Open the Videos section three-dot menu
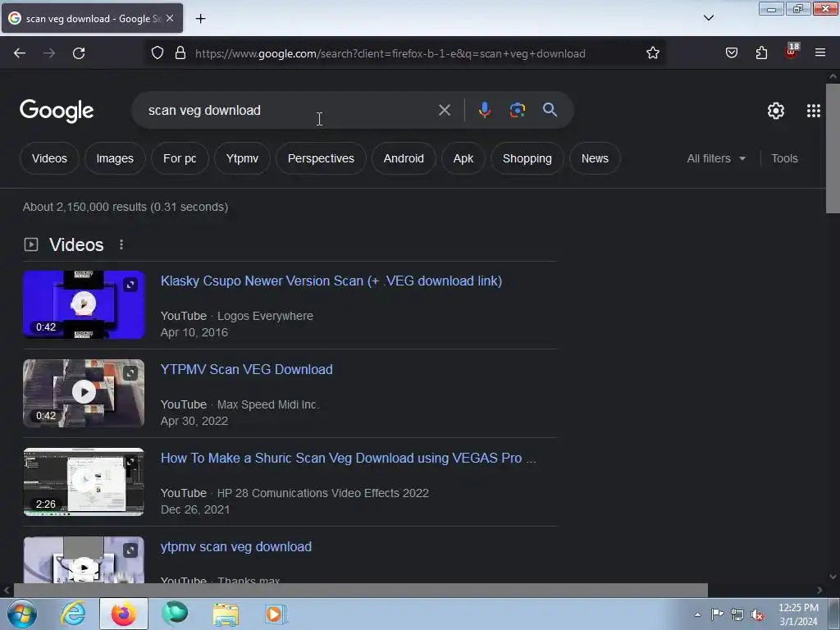This screenshot has width=840, height=630. 121,244
